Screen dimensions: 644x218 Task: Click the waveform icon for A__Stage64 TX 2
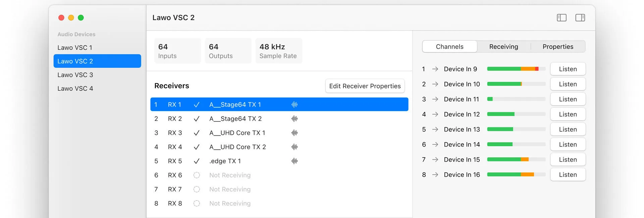294,119
